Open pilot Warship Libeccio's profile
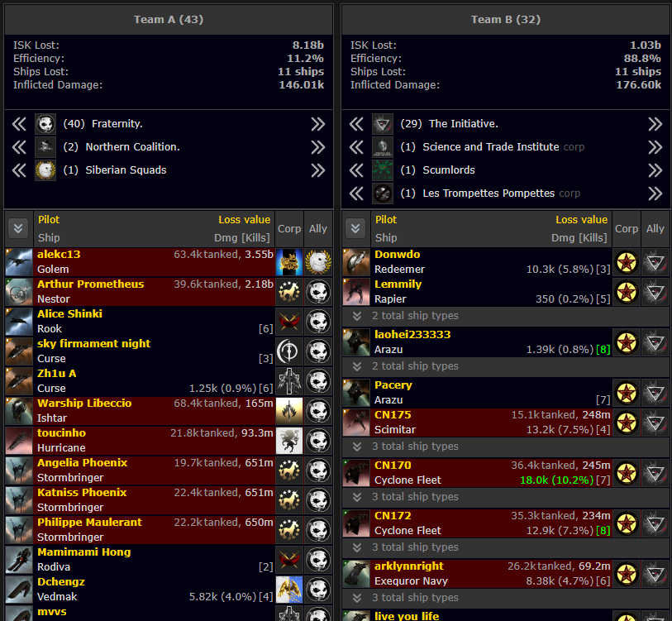672x621 pixels. pos(84,404)
